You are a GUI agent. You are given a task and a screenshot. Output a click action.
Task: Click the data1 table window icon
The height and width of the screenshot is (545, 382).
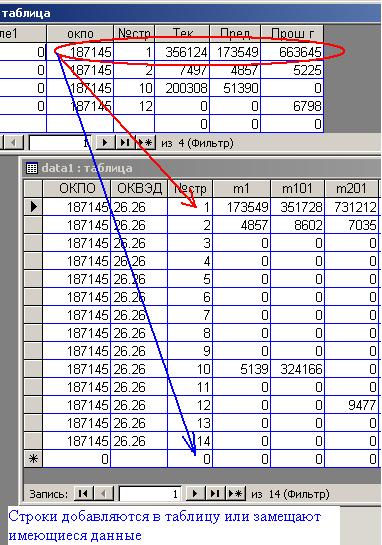point(32,168)
